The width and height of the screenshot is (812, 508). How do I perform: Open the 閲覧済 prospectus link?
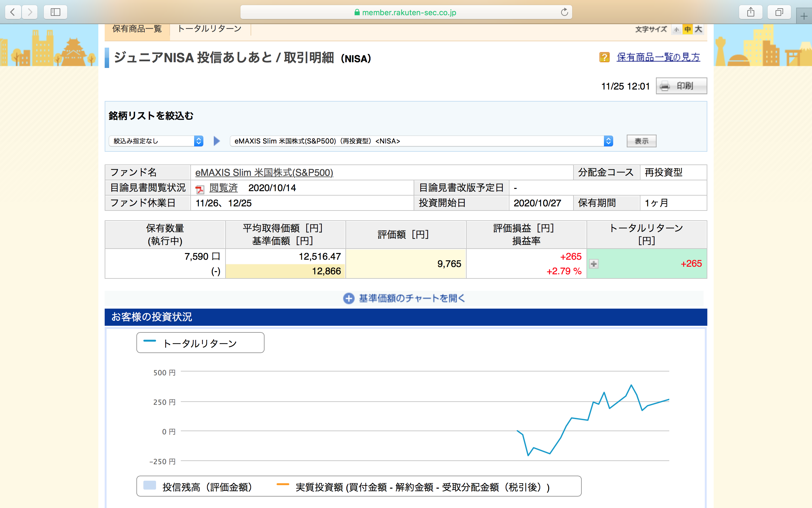tap(224, 188)
